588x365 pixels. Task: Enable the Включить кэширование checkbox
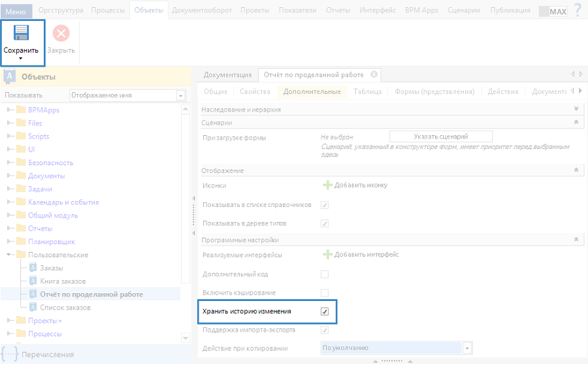325,293
